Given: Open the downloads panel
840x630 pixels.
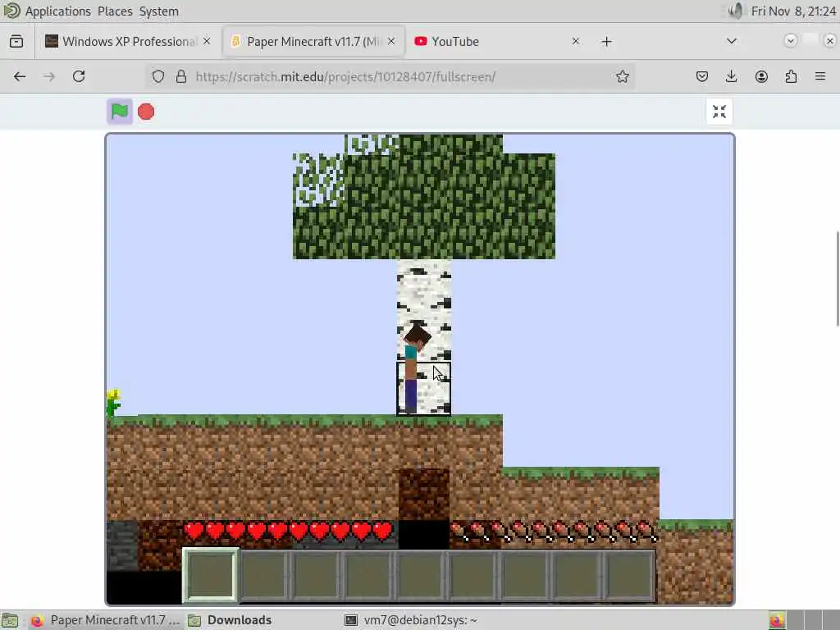Looking at the screenshot, I should [731, 76].
